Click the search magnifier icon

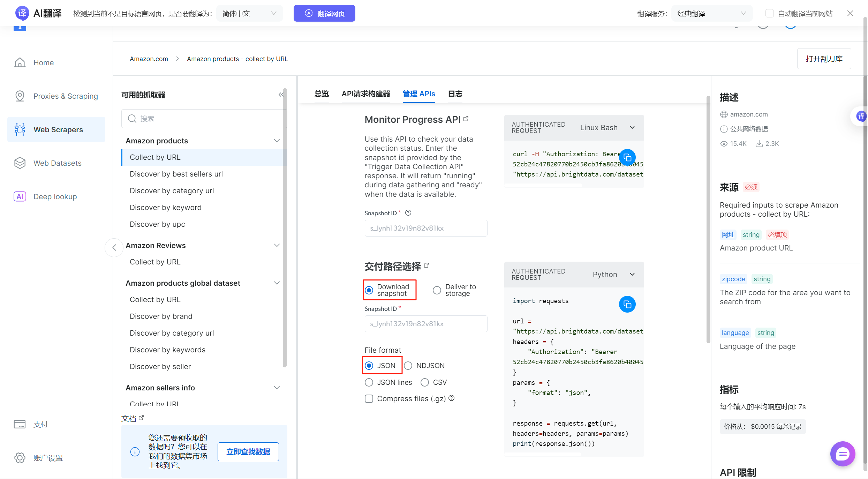132,119
